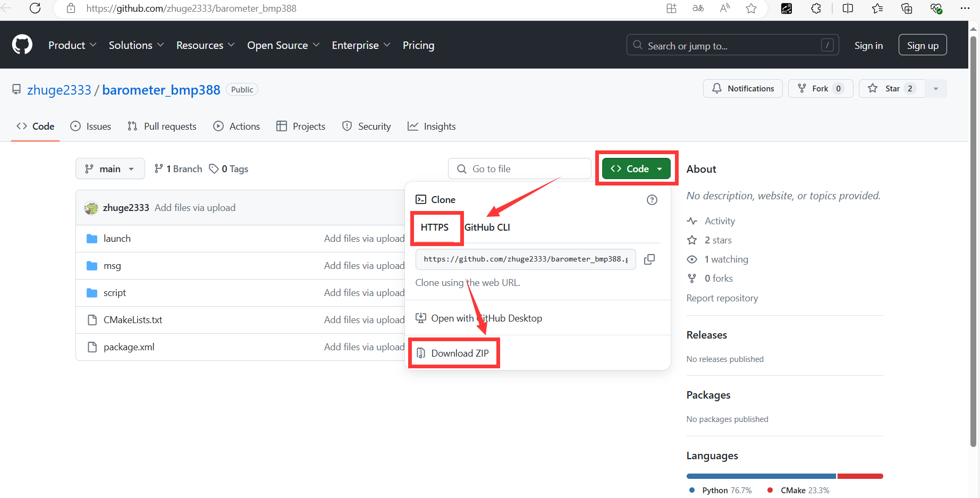Screen dimensions: 980x498
Task: Select the GitHub CLI clone tab
Action: [487, 227]
